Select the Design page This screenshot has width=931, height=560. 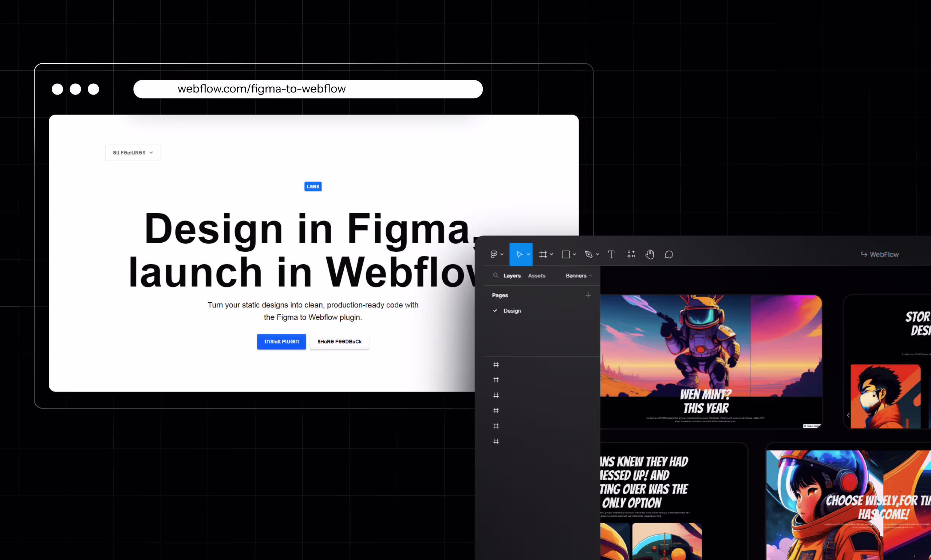512,311
